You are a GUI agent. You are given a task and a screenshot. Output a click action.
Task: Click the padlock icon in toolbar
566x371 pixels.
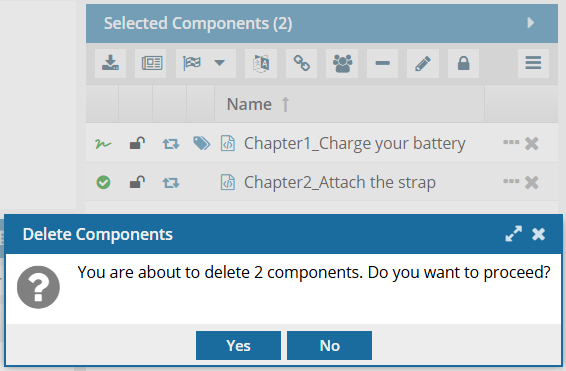[x=463, y=64]
